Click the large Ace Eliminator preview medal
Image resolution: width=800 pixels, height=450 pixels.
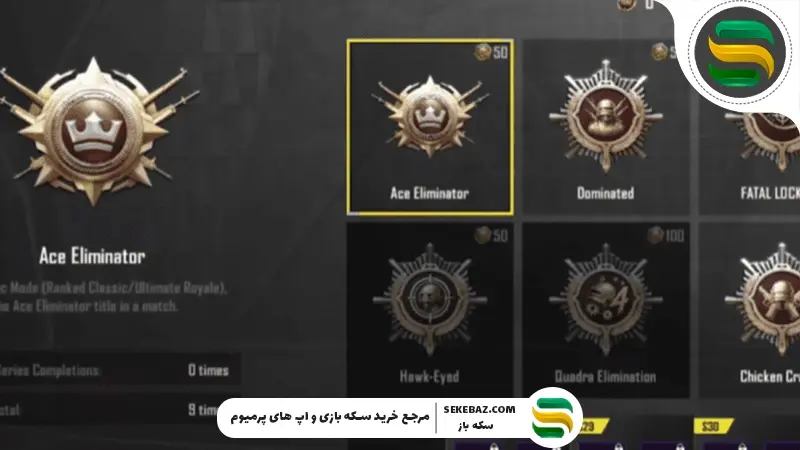[94, 130]
